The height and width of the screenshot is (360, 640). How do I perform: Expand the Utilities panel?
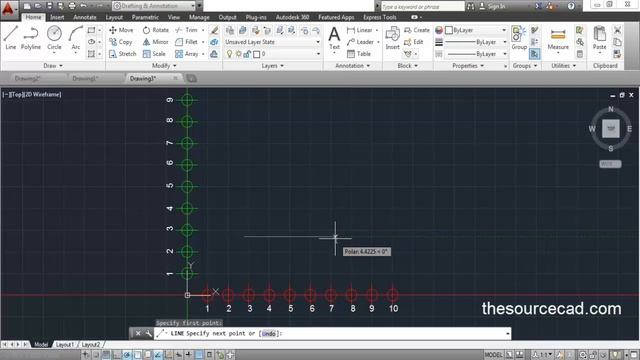(563, 66)
